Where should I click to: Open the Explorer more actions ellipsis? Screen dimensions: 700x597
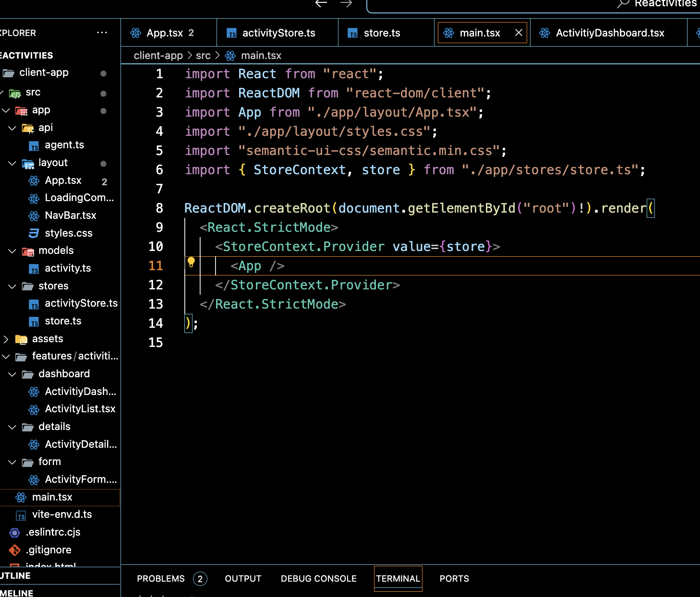click(x=102, y=33)
